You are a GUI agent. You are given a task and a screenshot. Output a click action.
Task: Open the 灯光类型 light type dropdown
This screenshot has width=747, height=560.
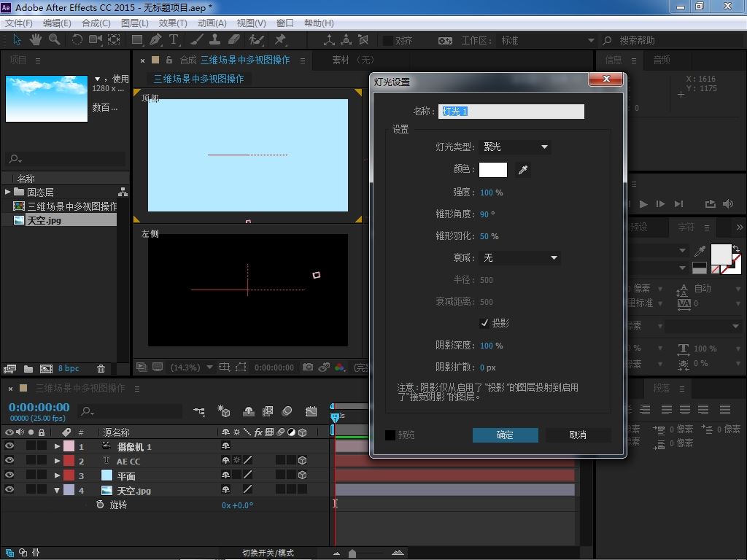pyautogui.click(x=515, y=147)
